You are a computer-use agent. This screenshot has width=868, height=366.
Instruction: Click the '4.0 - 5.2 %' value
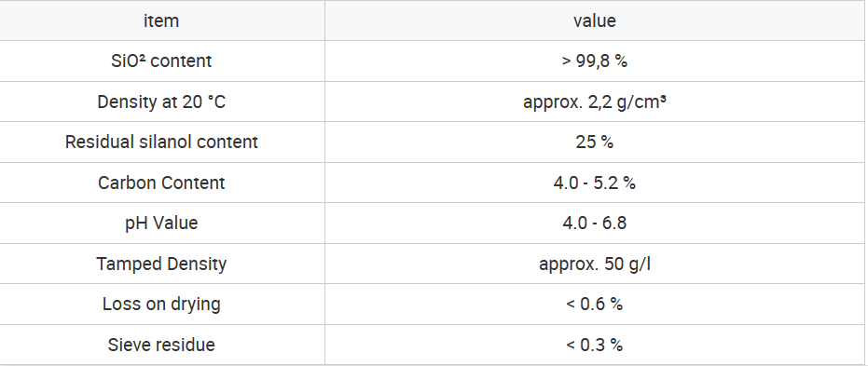tap(595, 183)
